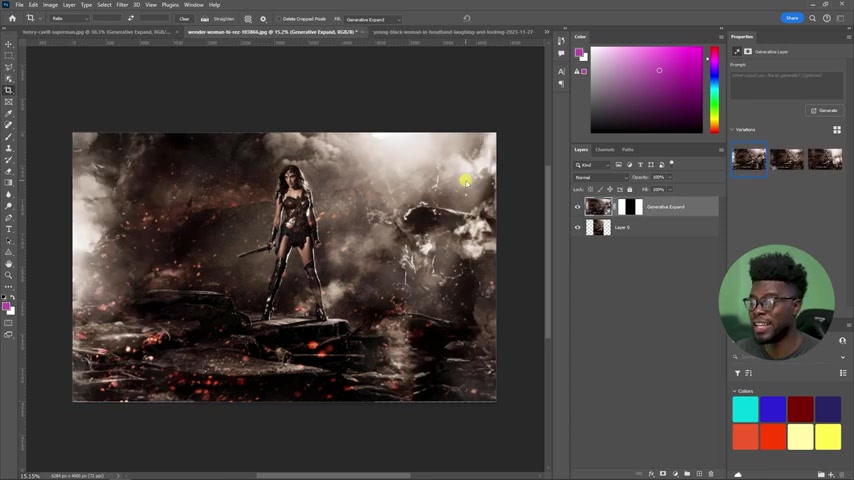Select the Dodge tool

coord(8,206)
